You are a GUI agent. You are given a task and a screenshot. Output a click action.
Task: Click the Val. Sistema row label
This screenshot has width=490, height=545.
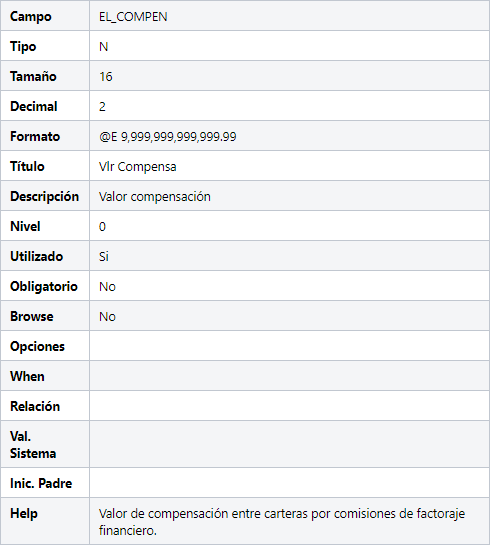tap(33, 445)
